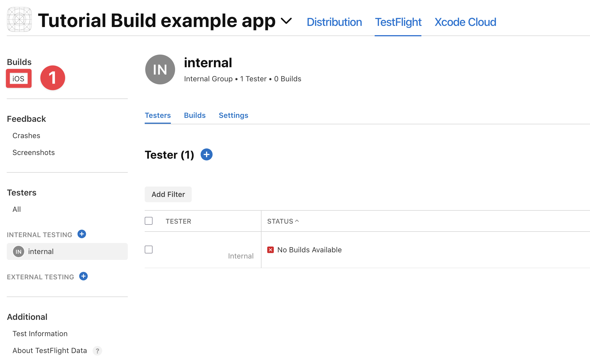Screen dimensions: 590x364
Task: Click the red error icon on No Builds Available
Action: click(x=270, y=250)
